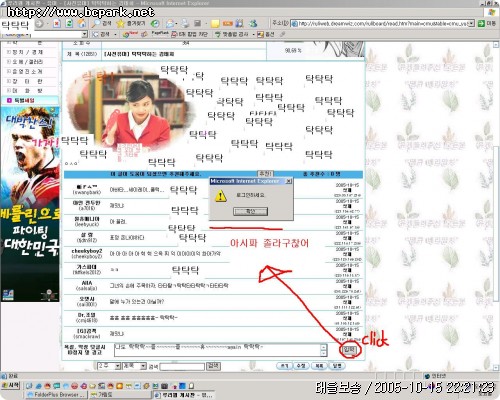Click Google toolbar spell check (맞춤법 검사)
The width and height of the screenshot is (500, 400).
[x=232, y=34]
